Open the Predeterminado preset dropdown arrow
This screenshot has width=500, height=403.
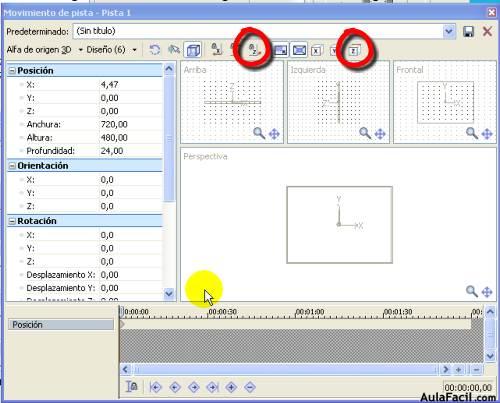[x=449, y=32]
